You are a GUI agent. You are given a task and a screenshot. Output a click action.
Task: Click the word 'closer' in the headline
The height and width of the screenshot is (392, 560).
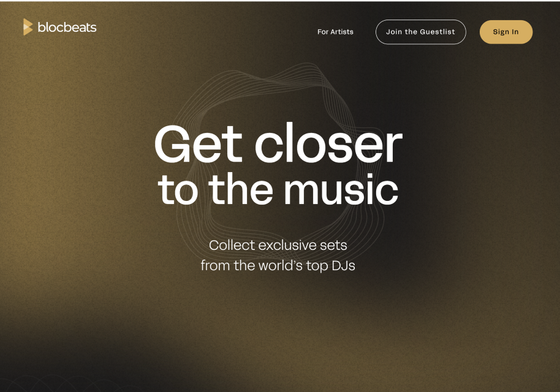pos(328,143)
